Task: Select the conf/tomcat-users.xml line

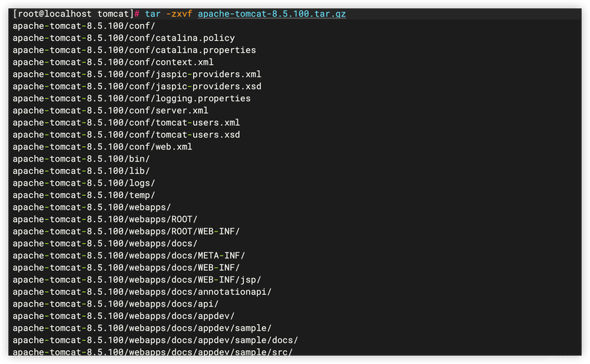Action: [126, 122]
